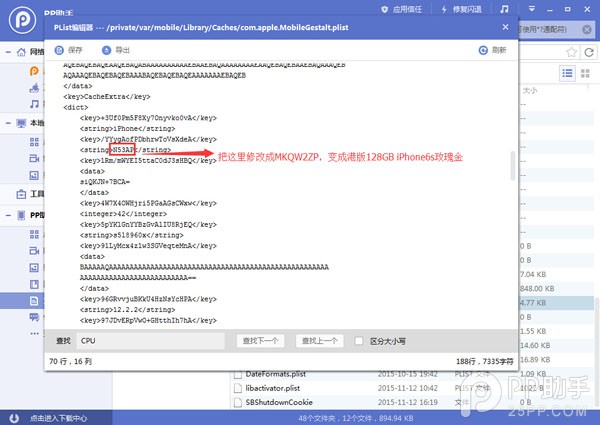Click the apps grid icon under device section
Viewport: 600px width, 425px height.
pyautogui.click(x=34, y=234)
